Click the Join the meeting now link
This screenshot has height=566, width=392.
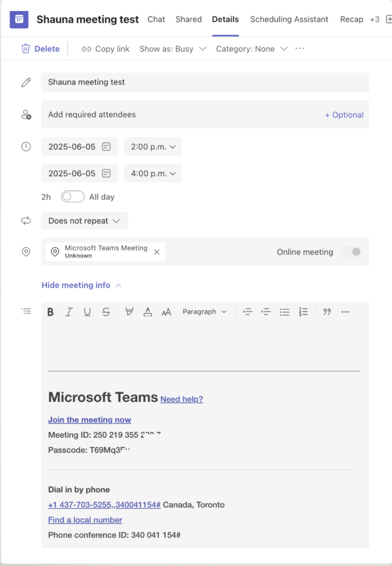tap(89, 420)
